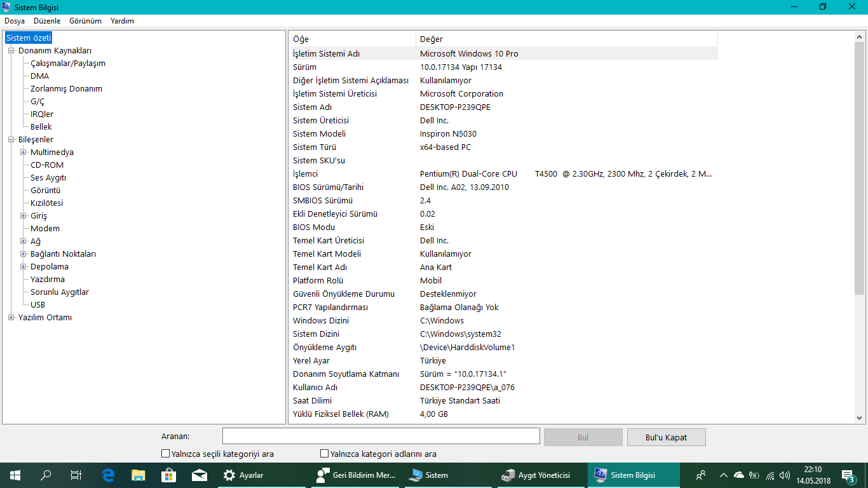Check 'Yalnızca kategori adlarını ara' box
This screenshot has height=488, width=868.
(x=325, y=454)
